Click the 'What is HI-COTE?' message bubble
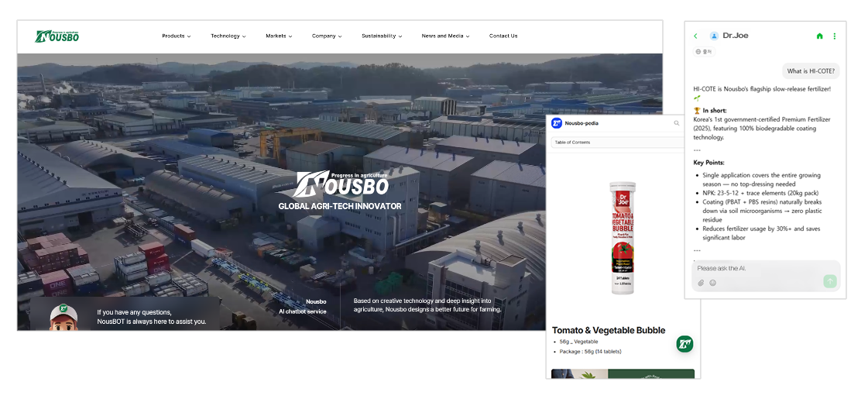Viewport: 868px width, 399px height. click(x=811, y=71)
